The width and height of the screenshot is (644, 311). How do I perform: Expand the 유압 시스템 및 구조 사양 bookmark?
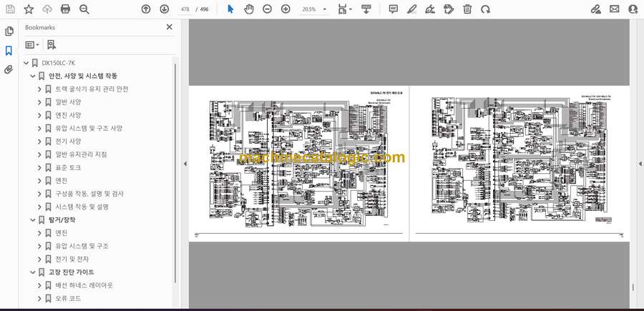point(39,129)
